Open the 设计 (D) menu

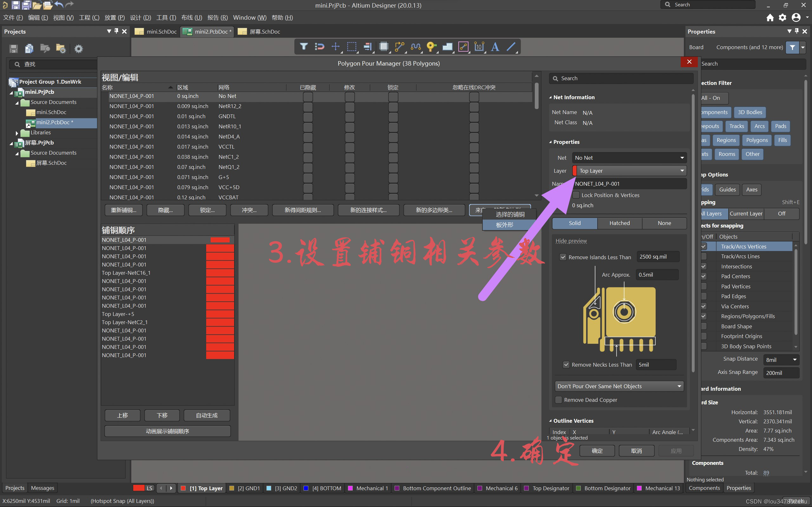click(140, 17)
